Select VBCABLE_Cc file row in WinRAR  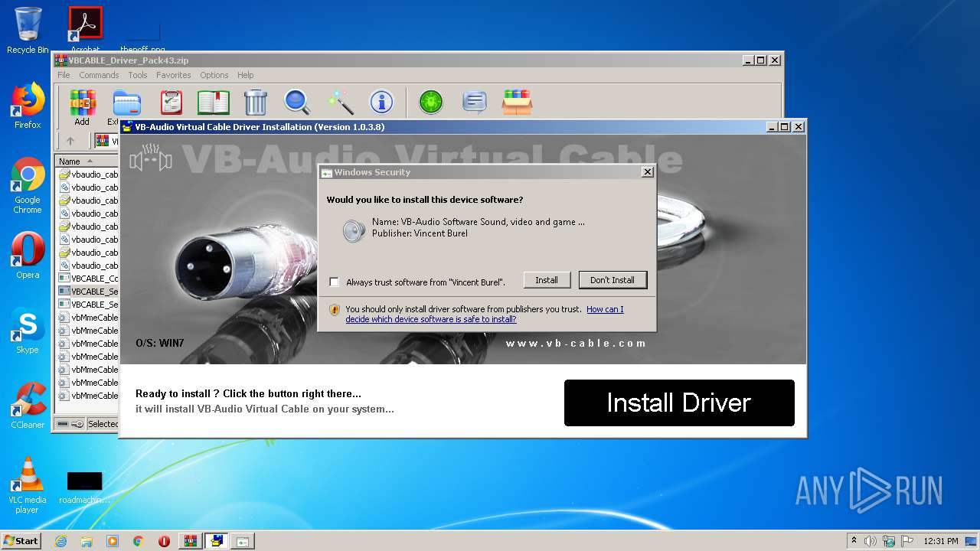click(x=88, y=279)
